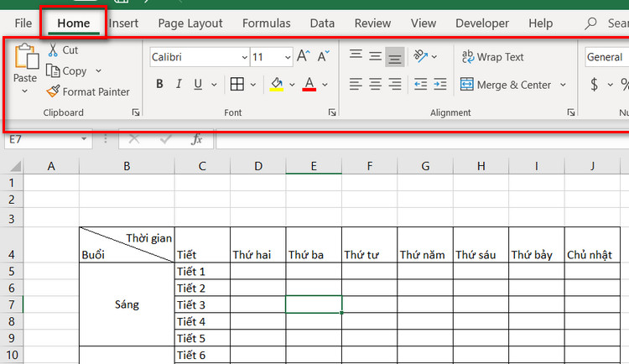The image size is (629, 364).
Task: Expand Copy options arrow
Action: click(98, 71)
